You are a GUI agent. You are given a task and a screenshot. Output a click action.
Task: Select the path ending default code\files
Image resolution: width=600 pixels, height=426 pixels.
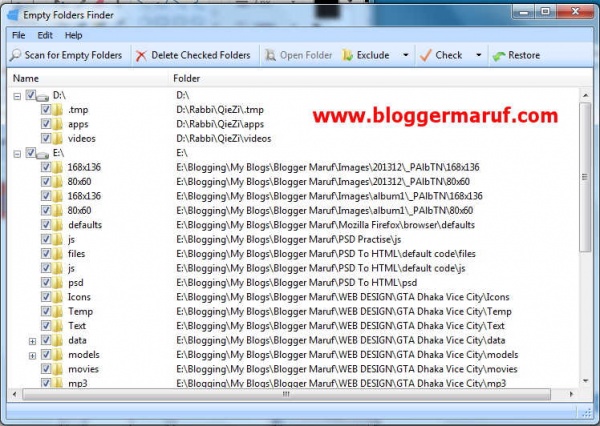326,253
